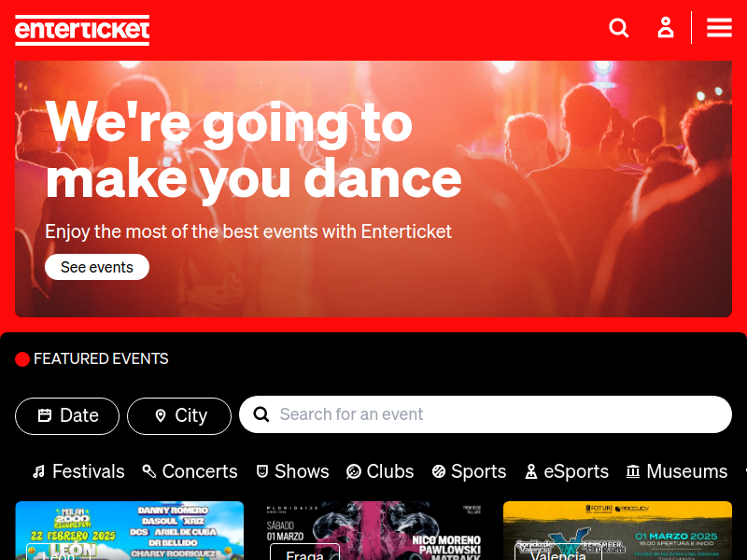Image resolution: width=747 pixels, height=560 pixels.
Task: Open the hamburger menu
Action: (x=719, y=28)
